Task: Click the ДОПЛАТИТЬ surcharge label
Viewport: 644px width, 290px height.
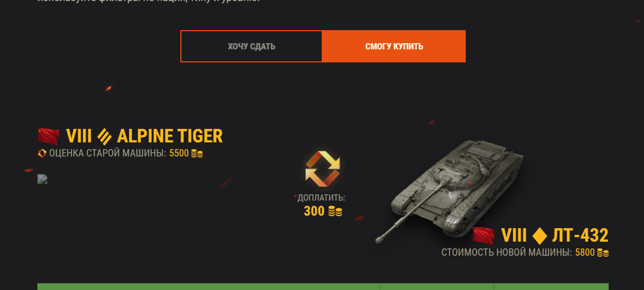Action: (321, 198)
